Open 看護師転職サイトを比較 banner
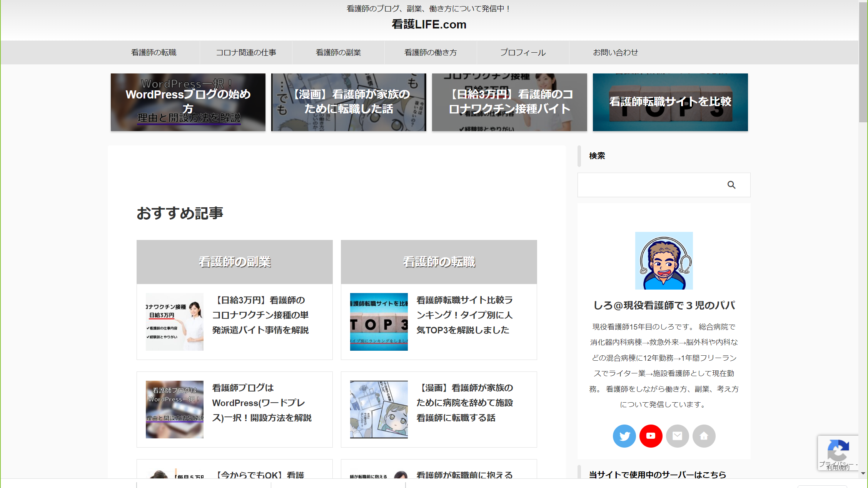The width and height of the screenshot is (868, 488). (x=670, y=102)
